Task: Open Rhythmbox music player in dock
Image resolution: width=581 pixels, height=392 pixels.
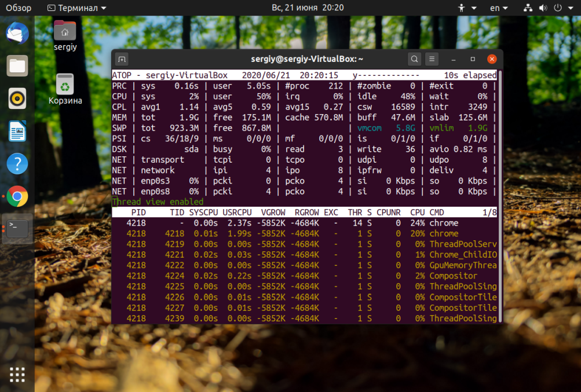Action: coord(17,98)
